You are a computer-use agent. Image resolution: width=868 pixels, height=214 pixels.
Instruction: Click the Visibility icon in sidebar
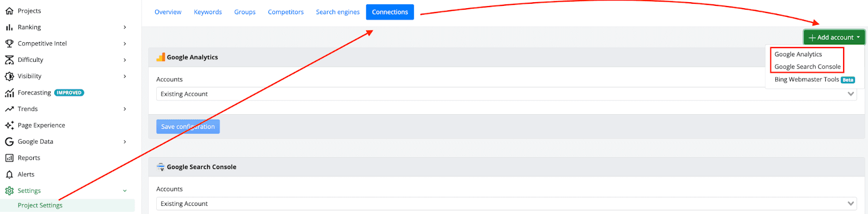(9, 76)
